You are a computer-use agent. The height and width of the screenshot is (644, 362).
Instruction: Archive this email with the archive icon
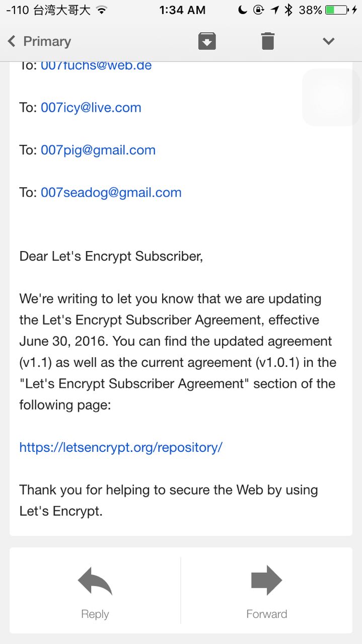(x=207, y=41)
